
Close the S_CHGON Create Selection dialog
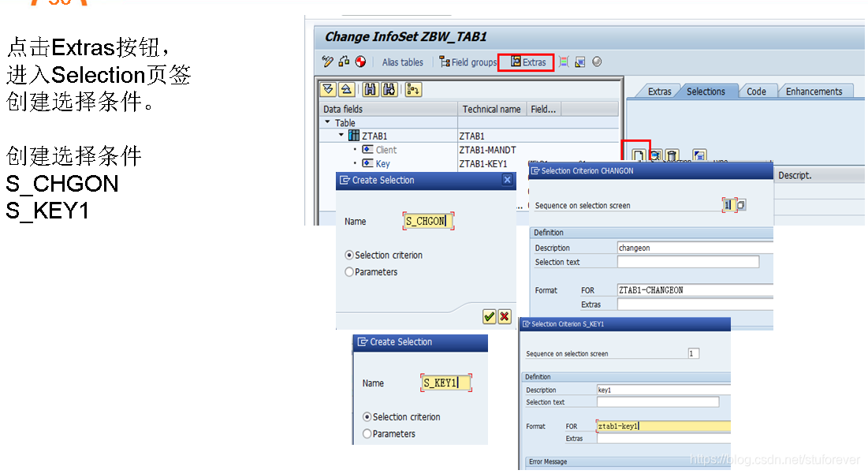click(x=507, y=179)
